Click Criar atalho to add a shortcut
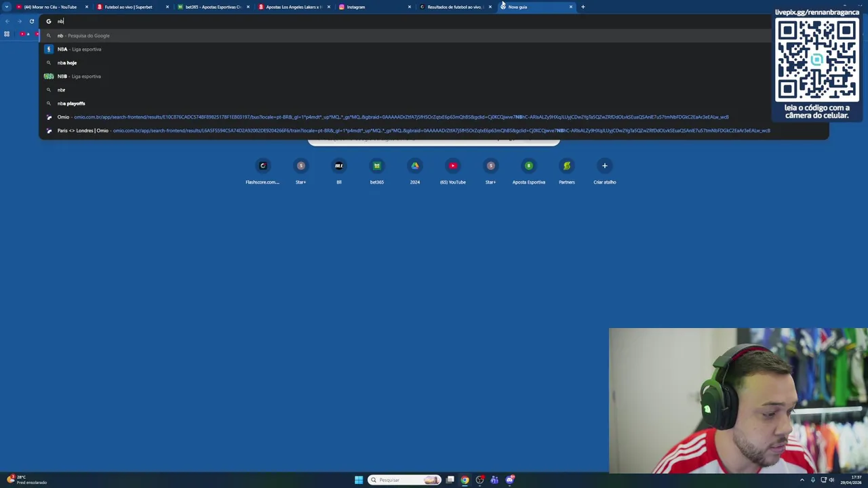This screenshot has height=488, width=868. click(605, 171)
